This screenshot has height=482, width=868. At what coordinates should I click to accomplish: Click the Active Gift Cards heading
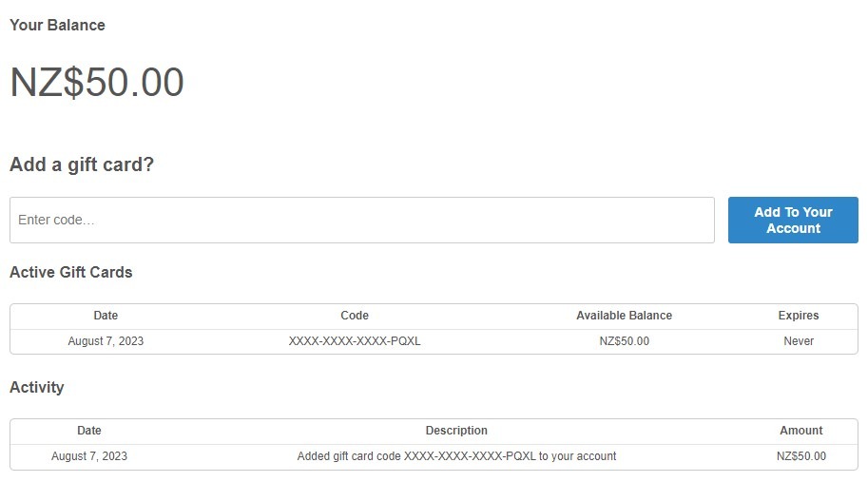click(x=71, y=272)
